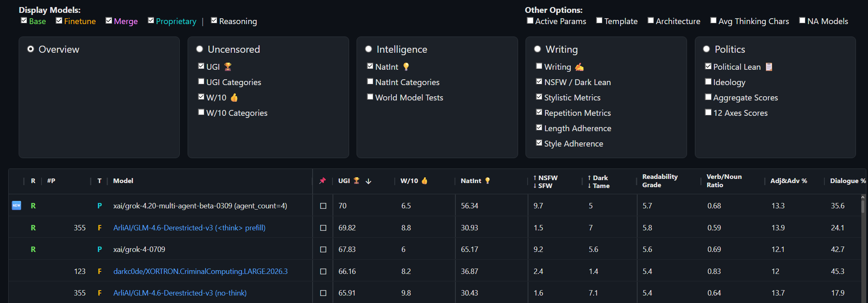Open the ArliAI/GLM-4.6-Derestricted-v3 (no-think) link

pyautogui.click(x=180, y=293)
